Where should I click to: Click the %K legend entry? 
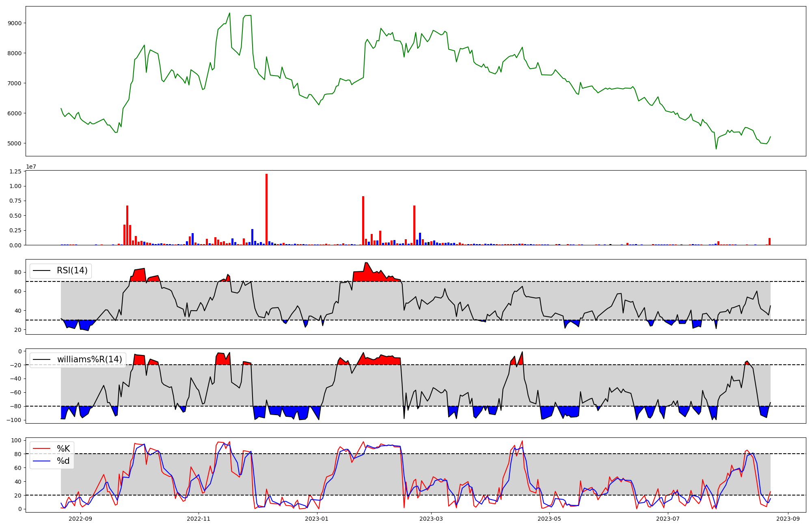click(63, 449)
